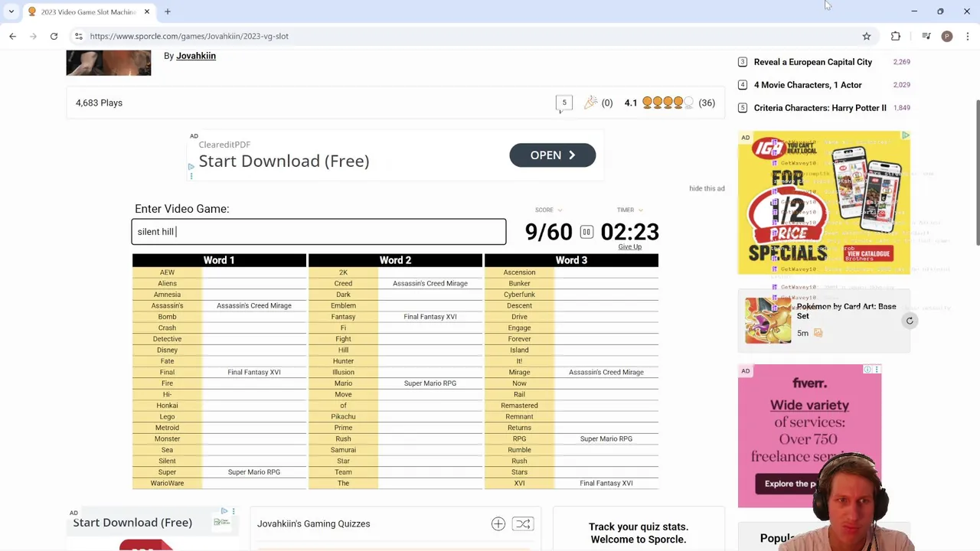
Task: Click the fiverr ad info icon
Action: tap(867, 370)
